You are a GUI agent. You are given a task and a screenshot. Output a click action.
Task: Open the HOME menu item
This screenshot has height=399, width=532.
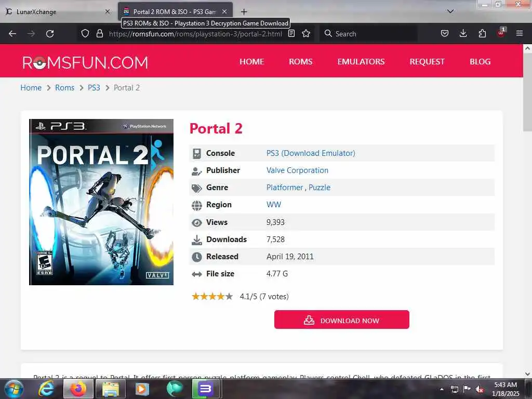click(252, 62)
